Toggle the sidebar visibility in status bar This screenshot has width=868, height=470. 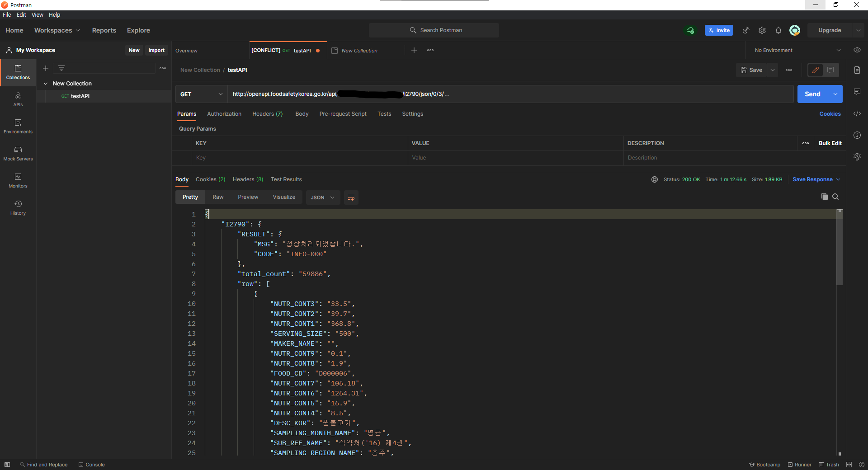tap(7, 465)
